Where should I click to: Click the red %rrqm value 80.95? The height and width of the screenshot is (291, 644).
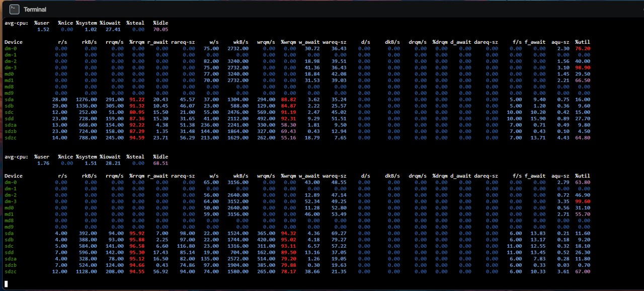(137, 112)
